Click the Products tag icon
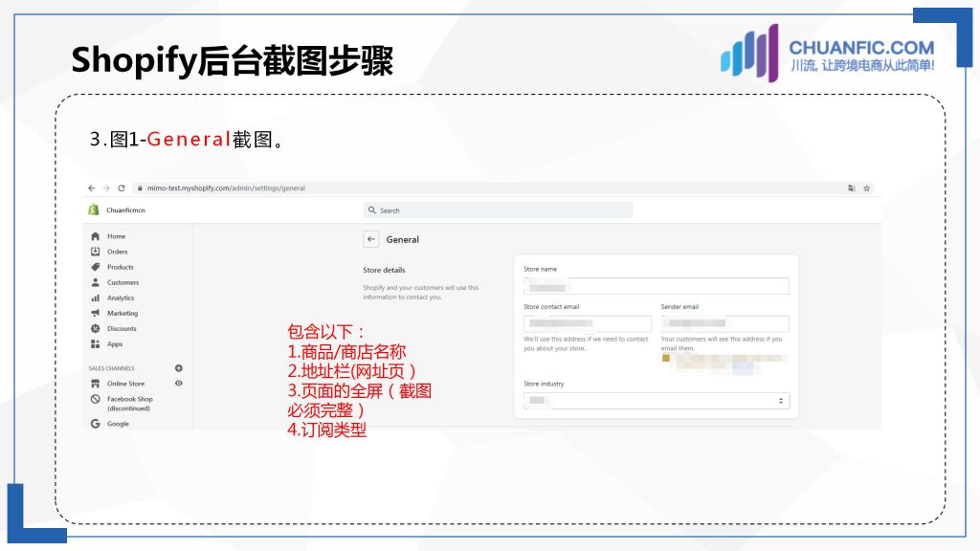 (x=95, y=267)
